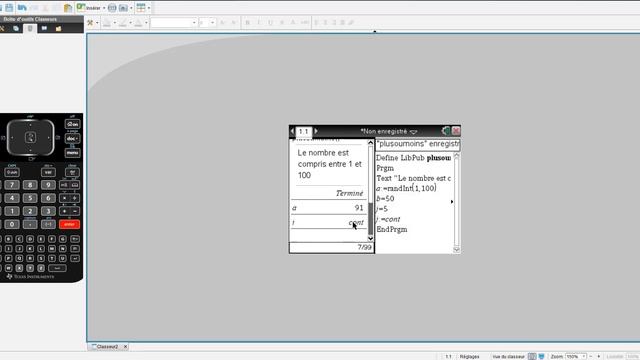The image size is (640, 360).
Task: Click the shift key on keypad
Action: (x=12, y=172)
